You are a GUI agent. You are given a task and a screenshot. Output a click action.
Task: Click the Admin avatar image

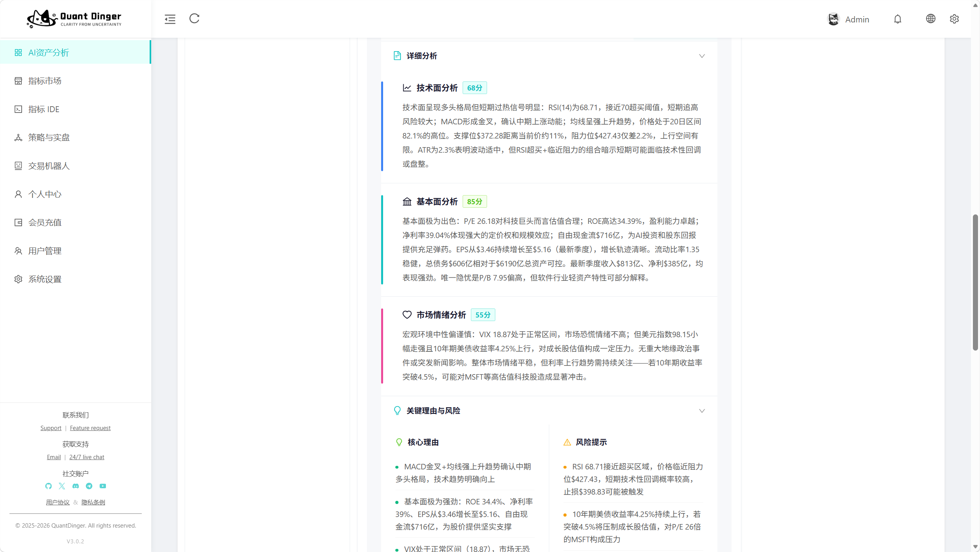[x=834, y=19]
